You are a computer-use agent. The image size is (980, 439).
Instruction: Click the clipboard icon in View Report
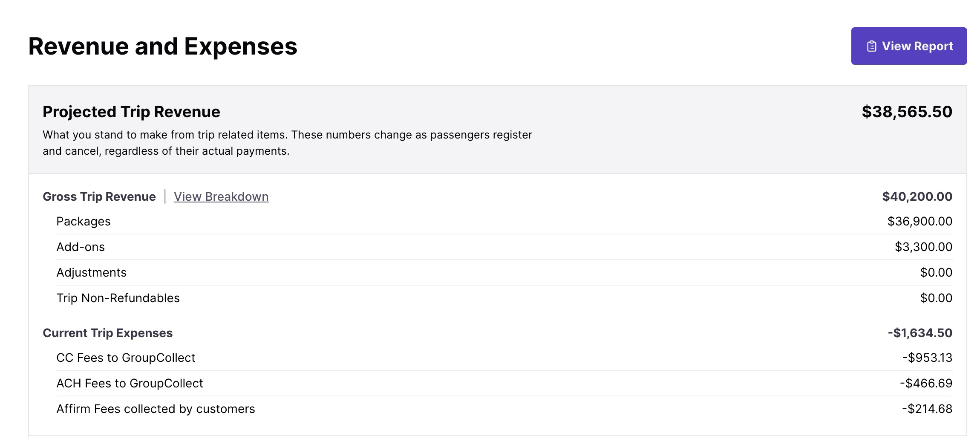click(x=871, y=46)
